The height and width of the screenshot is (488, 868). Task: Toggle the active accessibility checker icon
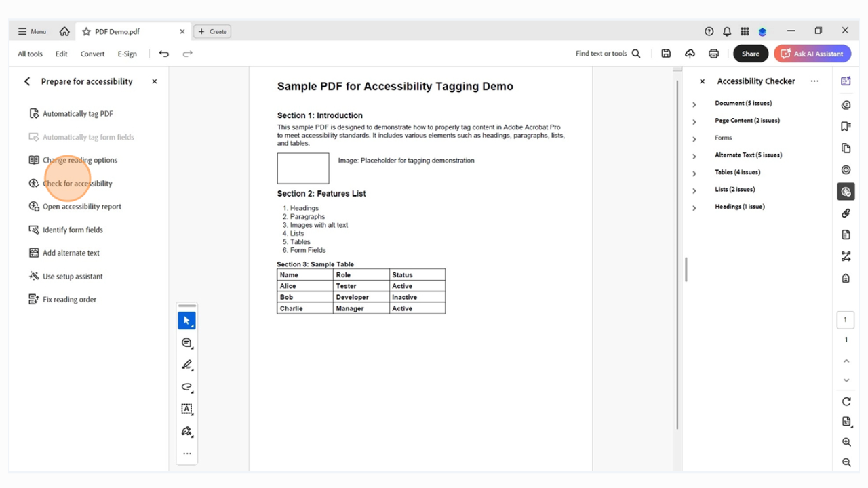(x=846, y=192)
